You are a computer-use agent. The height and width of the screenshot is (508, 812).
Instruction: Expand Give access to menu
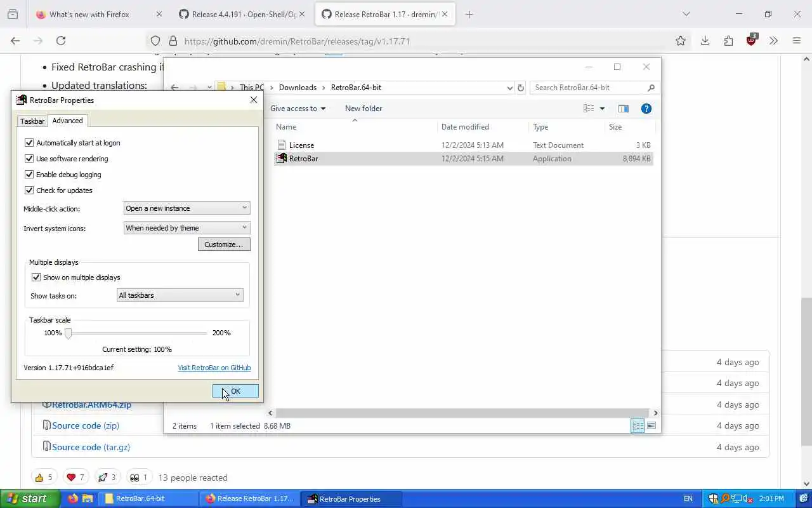click(x=298, y=109)
